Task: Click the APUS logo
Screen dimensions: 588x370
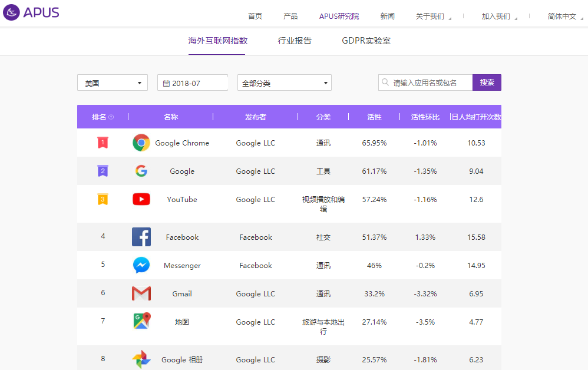Action: coord(31,12)
